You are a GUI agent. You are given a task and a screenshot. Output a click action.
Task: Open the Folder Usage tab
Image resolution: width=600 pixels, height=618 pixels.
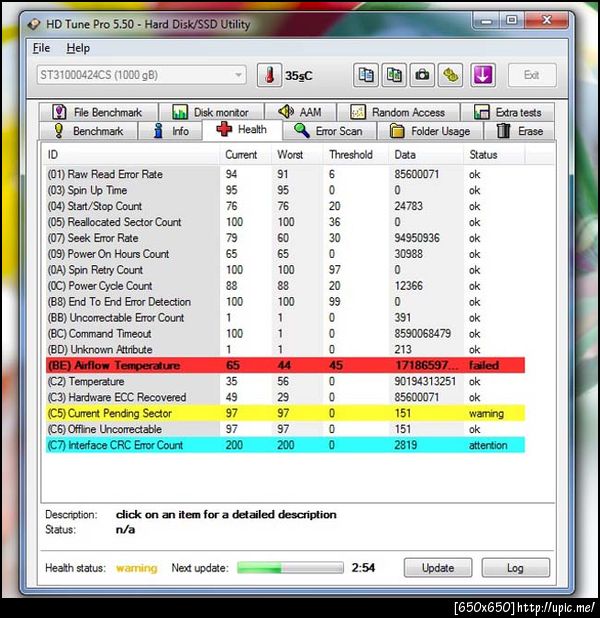[430, 131]
